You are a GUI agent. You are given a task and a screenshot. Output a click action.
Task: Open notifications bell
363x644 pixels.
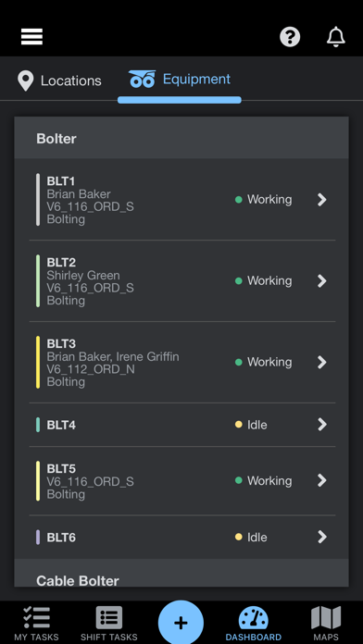click(336, 37)
